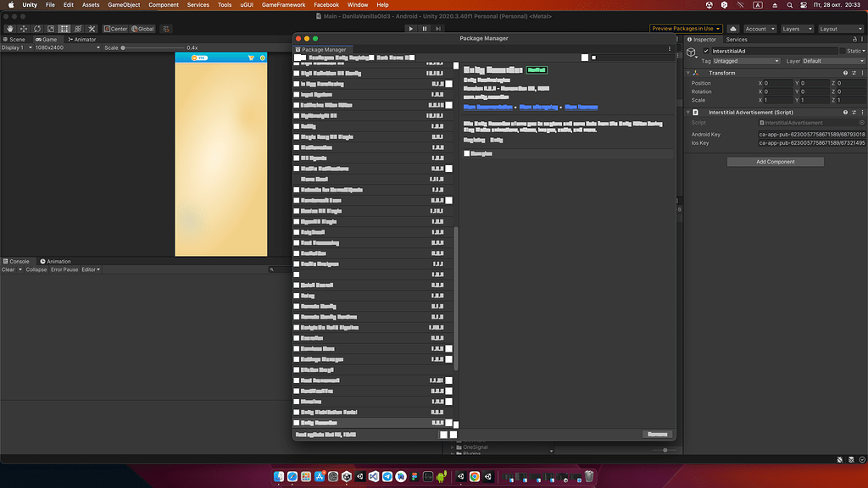Select the Hand tool in the toolbar
This screenshot has width=868, height=488.
click(x=9, y=28)
